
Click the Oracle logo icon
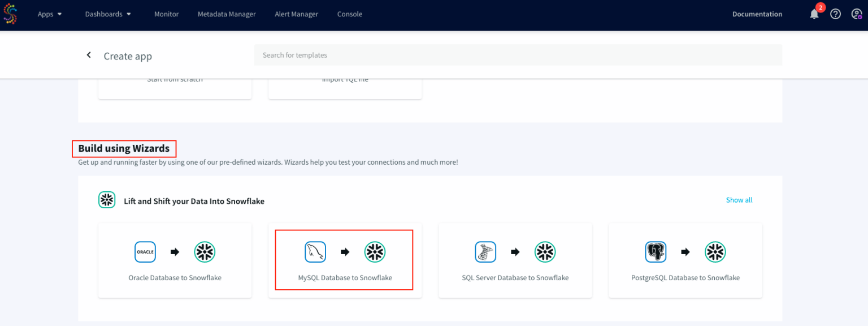[x=145, y=252]
